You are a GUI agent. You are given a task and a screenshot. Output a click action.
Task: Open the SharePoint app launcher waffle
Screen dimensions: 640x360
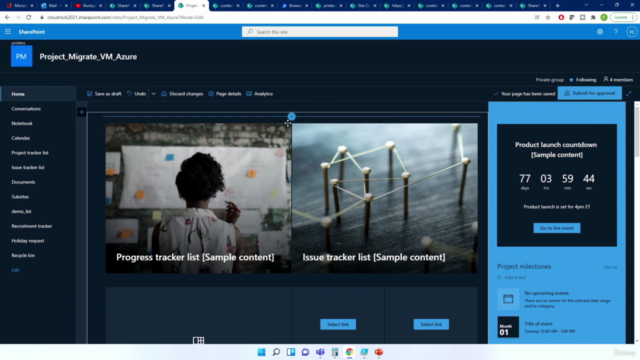[8, 32]
